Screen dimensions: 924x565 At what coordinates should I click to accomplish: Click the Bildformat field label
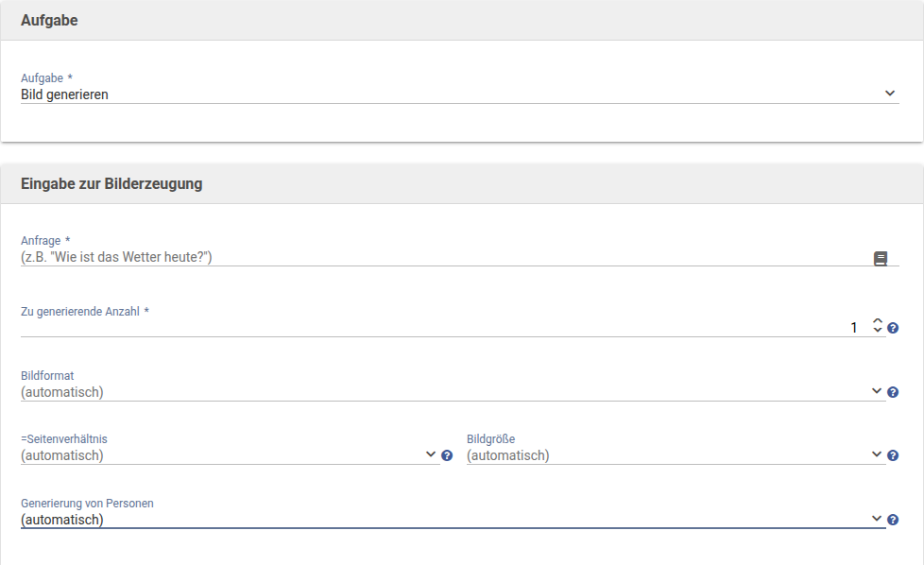point(47,376)
